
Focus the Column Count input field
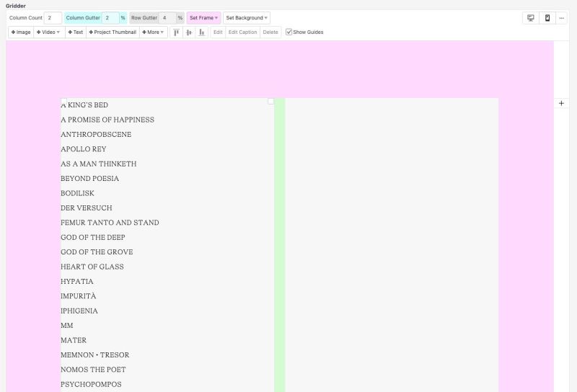(x=53, y=17)
